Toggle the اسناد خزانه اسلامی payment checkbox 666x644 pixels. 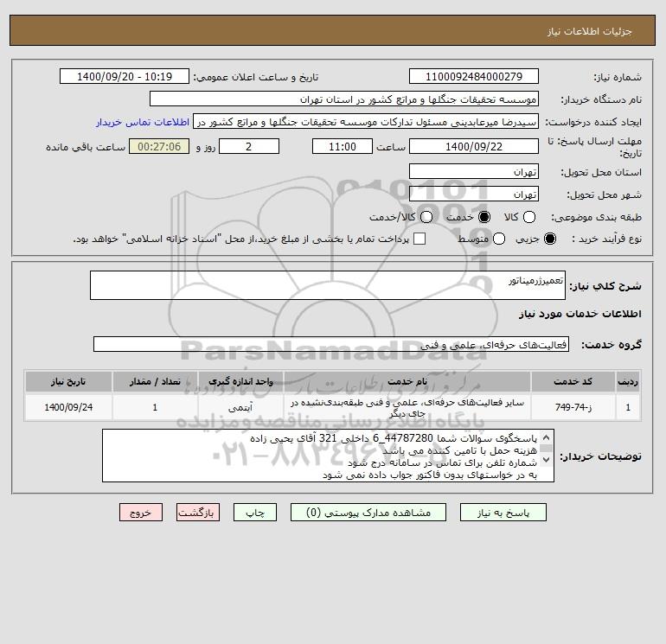tap(419, 239)
